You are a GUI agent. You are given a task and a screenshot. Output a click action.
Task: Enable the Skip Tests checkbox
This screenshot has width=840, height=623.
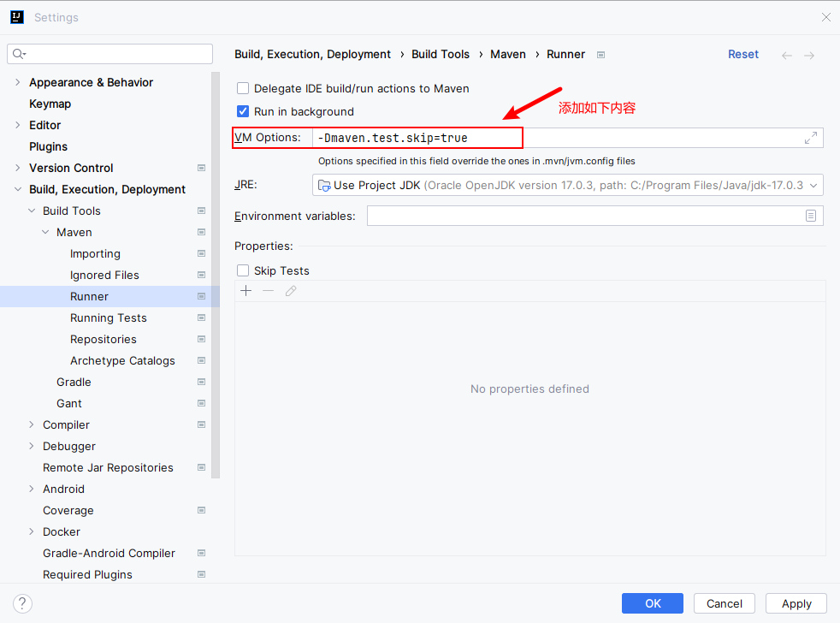243,270
